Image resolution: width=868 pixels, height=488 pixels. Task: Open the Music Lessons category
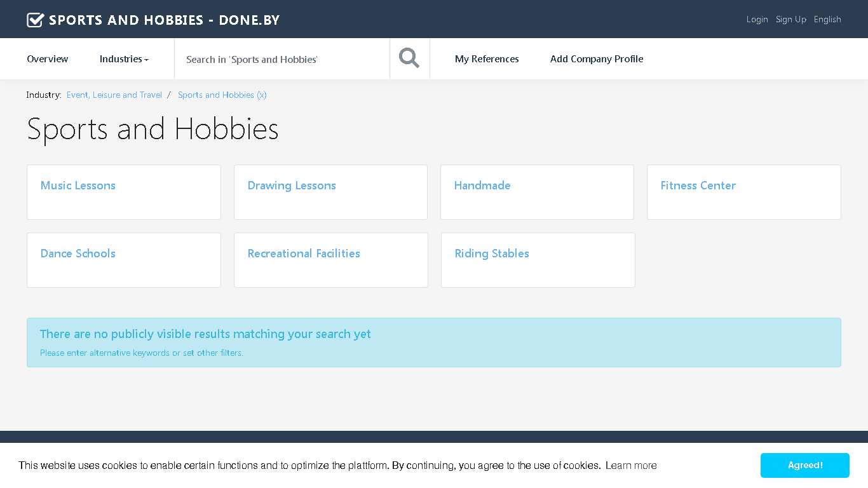78,186
